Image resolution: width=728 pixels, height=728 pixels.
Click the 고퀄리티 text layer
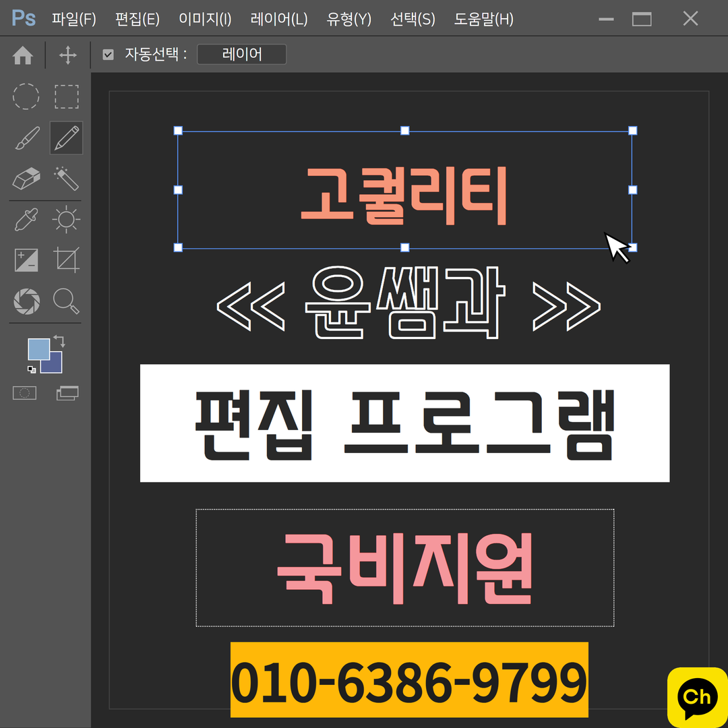[404, 196]
